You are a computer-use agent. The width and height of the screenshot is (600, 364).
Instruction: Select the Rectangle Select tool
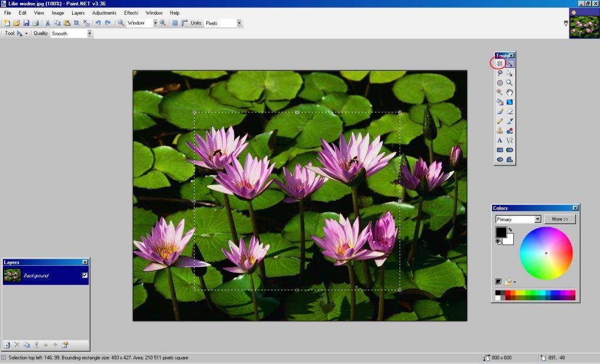(500, 64)
